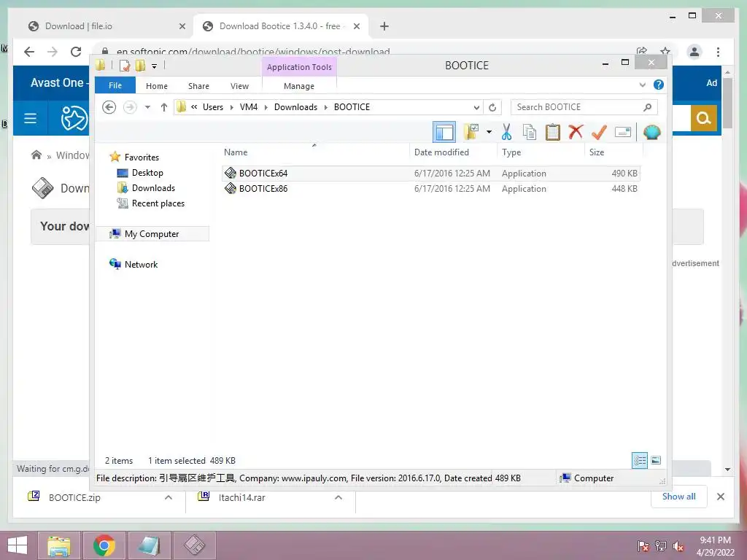The width and height of the screenshot is (747, 560).
Task: Click the orange checkmark Properties icon
Action: click(x=599, y=132)
